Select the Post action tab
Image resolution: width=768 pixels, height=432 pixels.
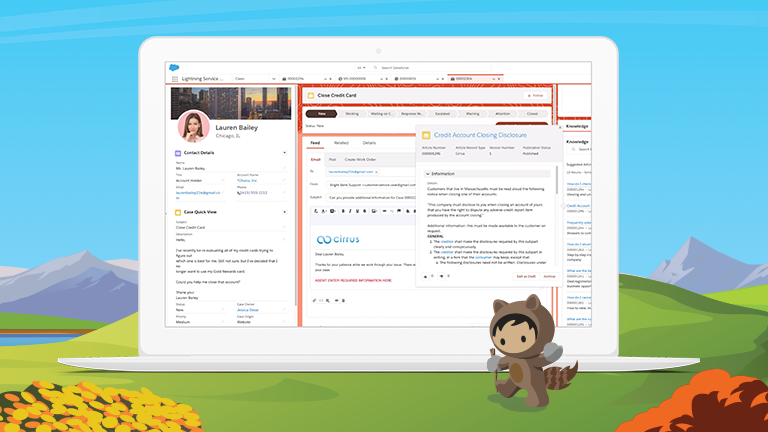click(x=333, y=158)
